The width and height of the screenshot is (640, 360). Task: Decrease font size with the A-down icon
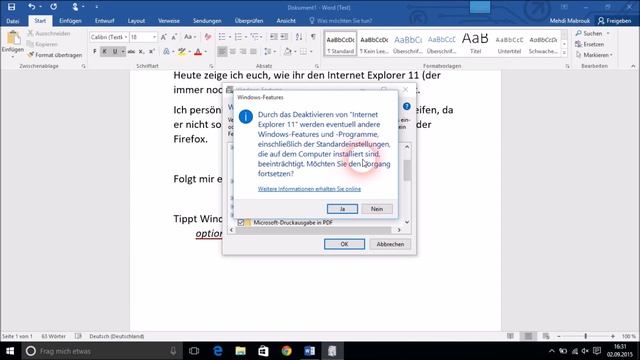(174, 37)
